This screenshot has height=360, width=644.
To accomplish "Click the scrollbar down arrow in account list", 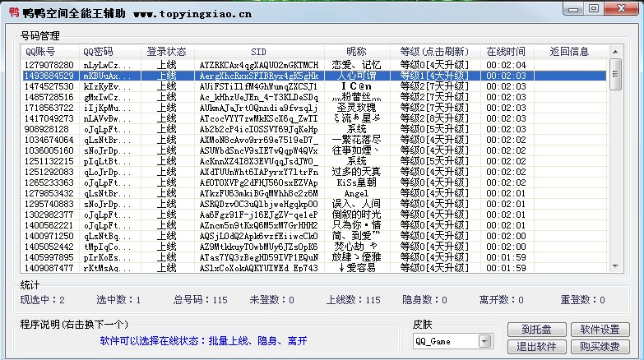I will [615, 267].
